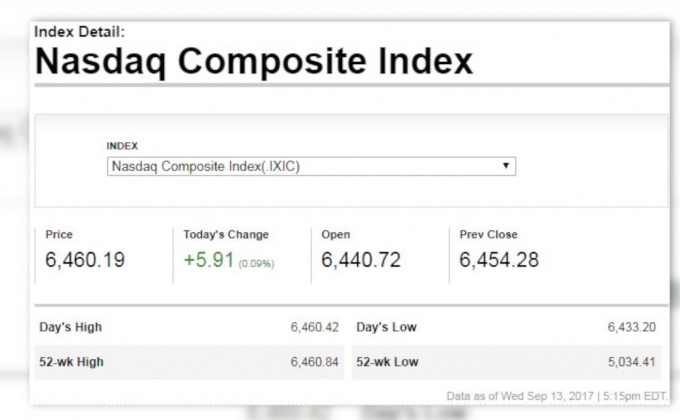Click the 'Index Detail:' label

coord(80,32)
